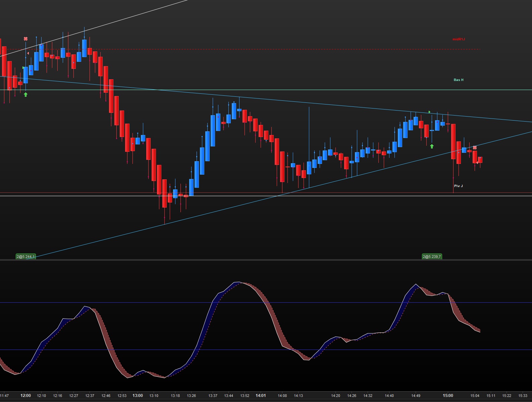Open the '2@5 239,7' order tag
The image size is (532, 402).
pyautogui.click(x=432, y=257)
